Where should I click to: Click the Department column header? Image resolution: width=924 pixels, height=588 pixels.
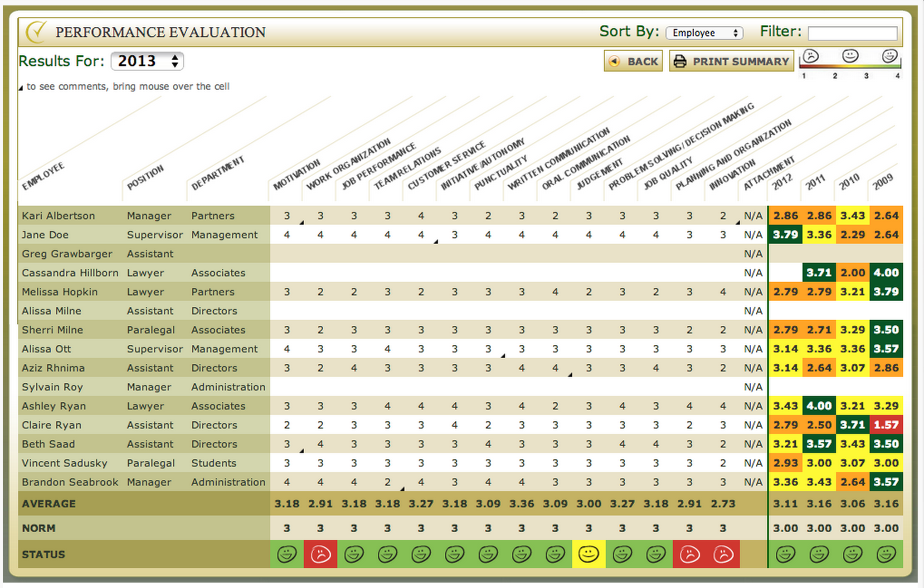218,173
